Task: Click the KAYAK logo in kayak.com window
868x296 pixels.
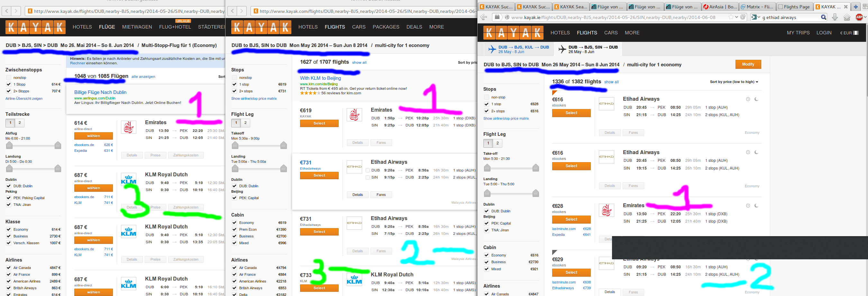Action: click(261, 27)
